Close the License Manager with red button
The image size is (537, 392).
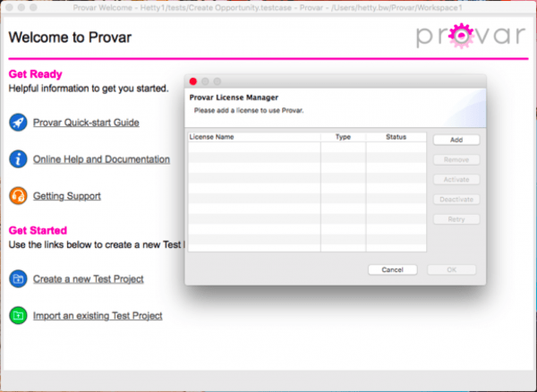pos(193,81)
